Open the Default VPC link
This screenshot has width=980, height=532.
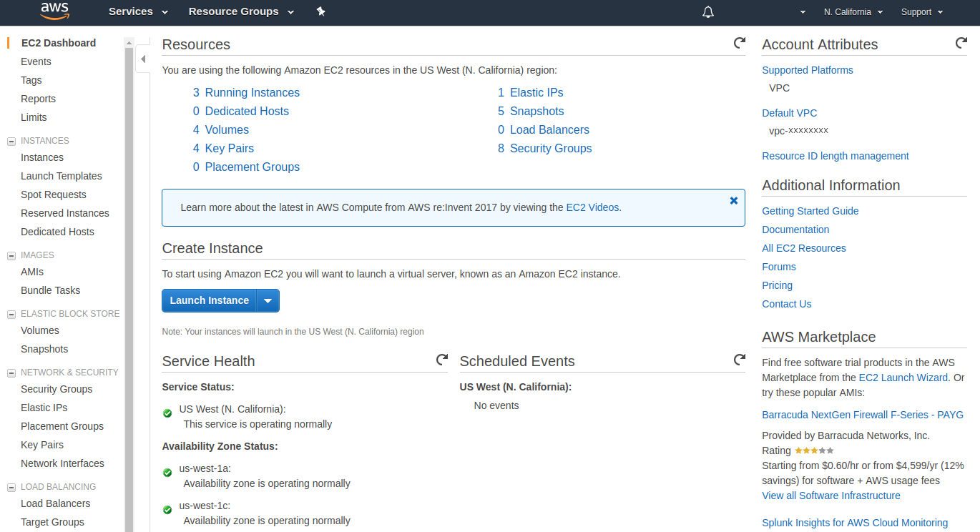pyautogui.click(x=790, y=113)
